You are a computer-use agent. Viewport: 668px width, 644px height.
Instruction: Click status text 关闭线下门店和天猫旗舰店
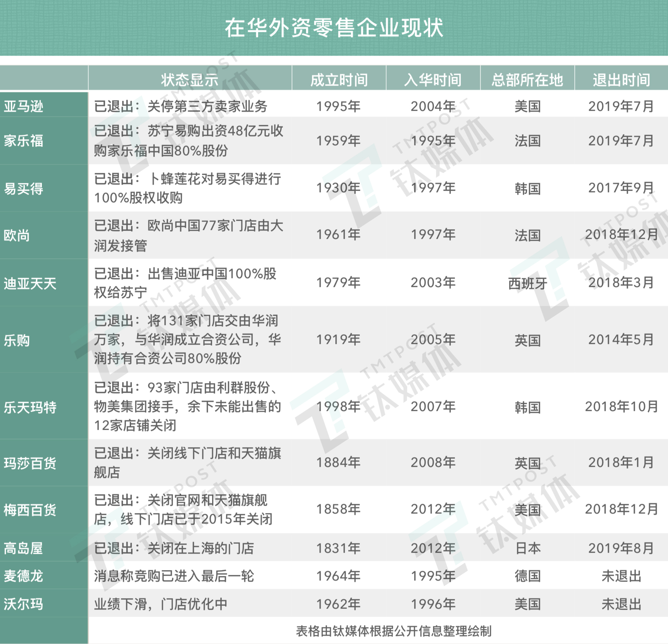click(x=187, y=463)
